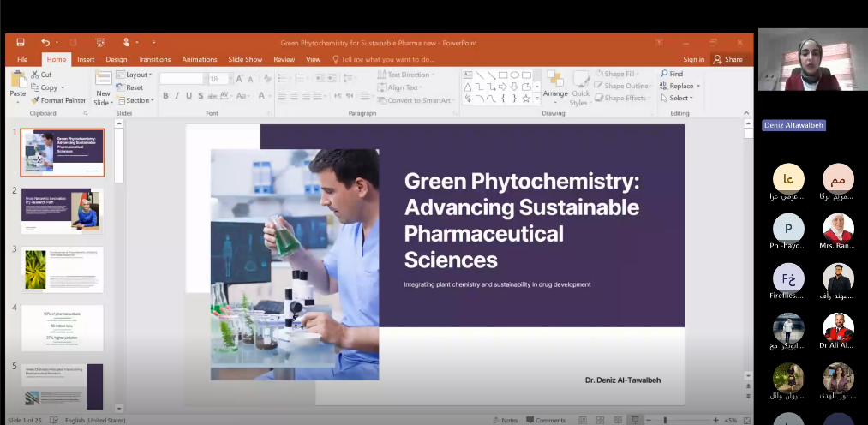
Task: Click the Share button
Action: pyautogui.click(x=728, y=59)
